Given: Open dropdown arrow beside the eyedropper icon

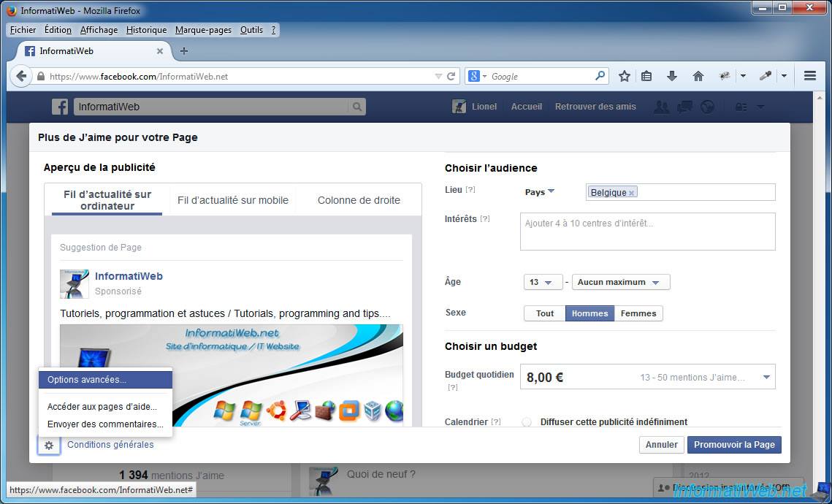Looking at the screenshot, I should coord(784,77).
